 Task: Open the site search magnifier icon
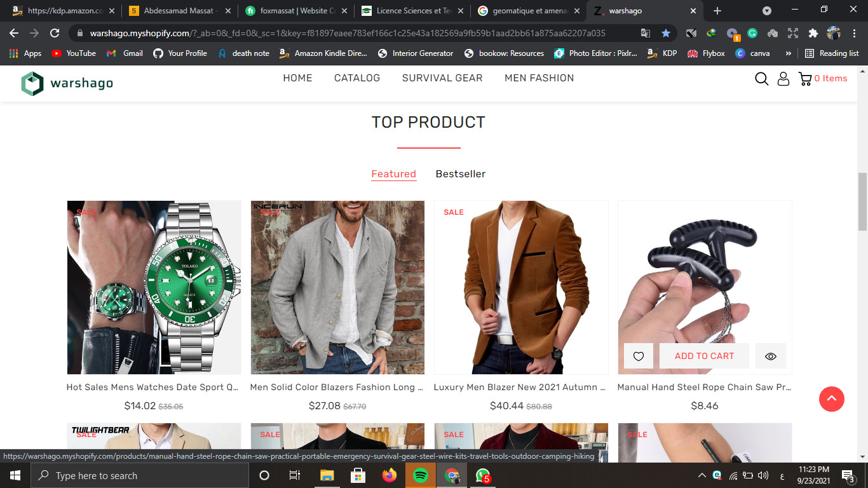(761, 79)
